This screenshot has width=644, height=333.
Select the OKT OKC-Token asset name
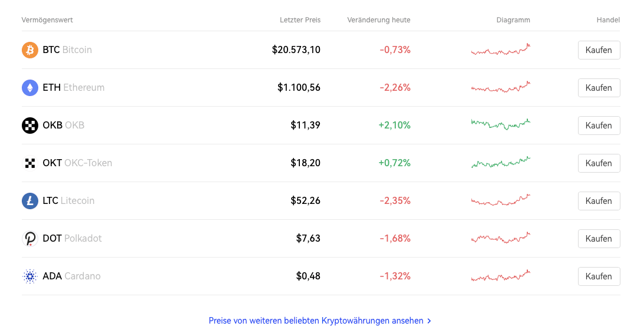(77, 163)
